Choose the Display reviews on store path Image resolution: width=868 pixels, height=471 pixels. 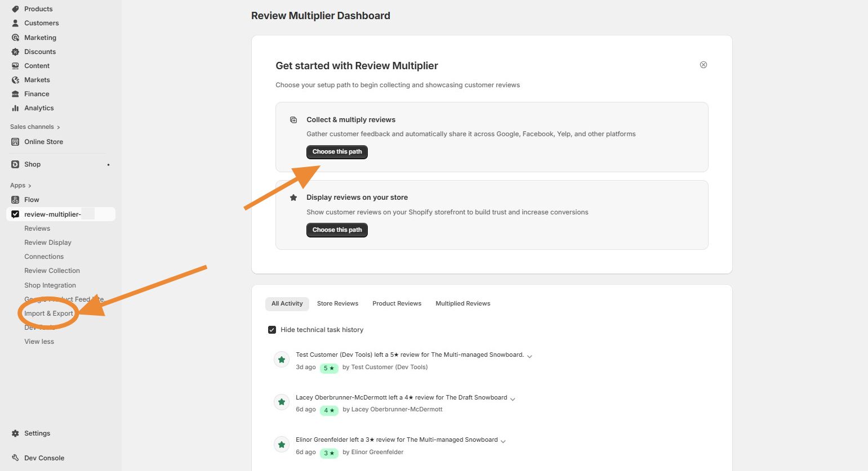[337, 230]
